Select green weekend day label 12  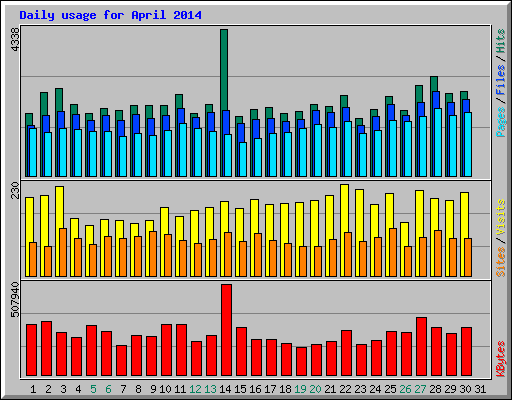pos(195,389)
